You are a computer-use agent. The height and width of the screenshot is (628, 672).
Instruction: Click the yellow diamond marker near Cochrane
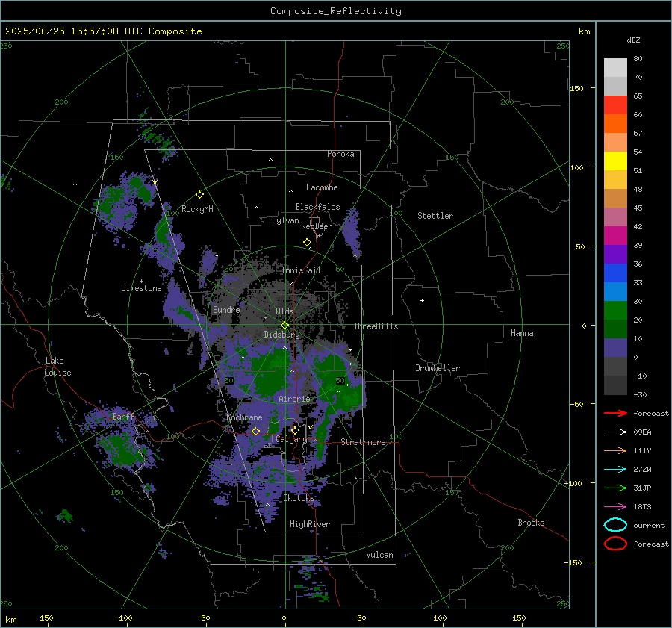click(255, 432)
